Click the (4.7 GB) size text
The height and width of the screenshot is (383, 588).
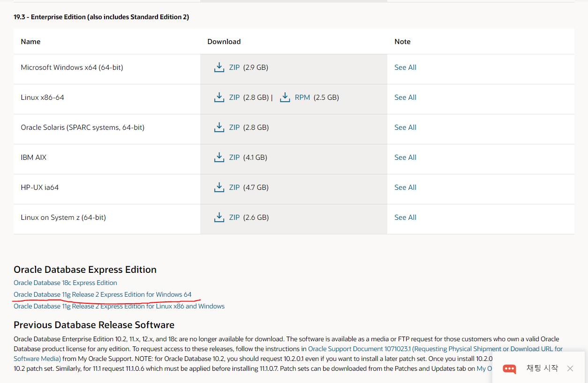click(x=256, y=188)
